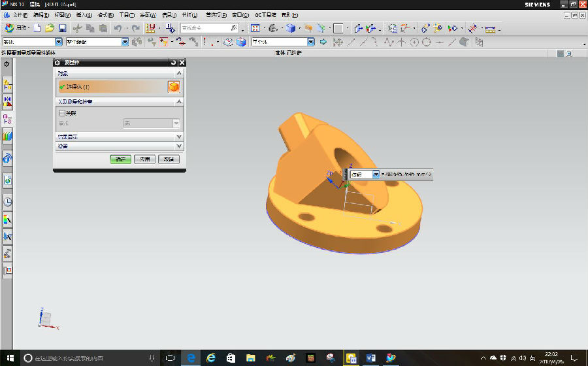Click the reset arrow in the dialog title bar
The height and width of the screenshot is (366, 588).
point(173,62)
